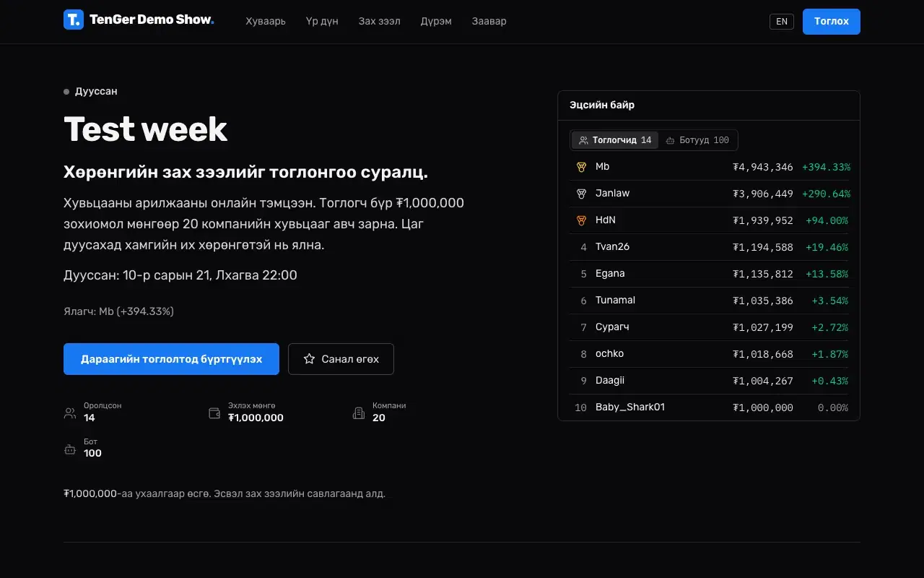The width and height of the screenshot is (924, 578).
Task: Go to the Зах зээл page
Action: coord(380,21)
